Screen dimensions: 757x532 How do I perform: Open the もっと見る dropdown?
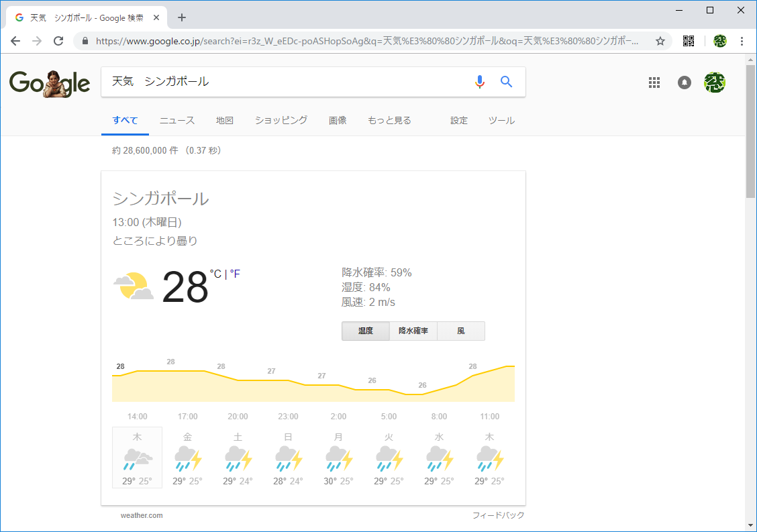coord(388,120)
